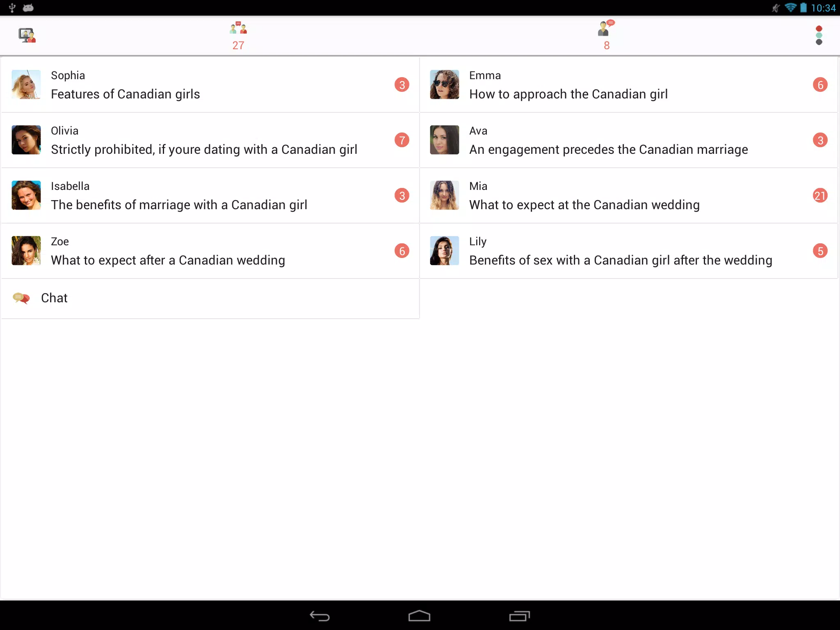Switch to the monologues tab showing 8

(x=606, y=36)
